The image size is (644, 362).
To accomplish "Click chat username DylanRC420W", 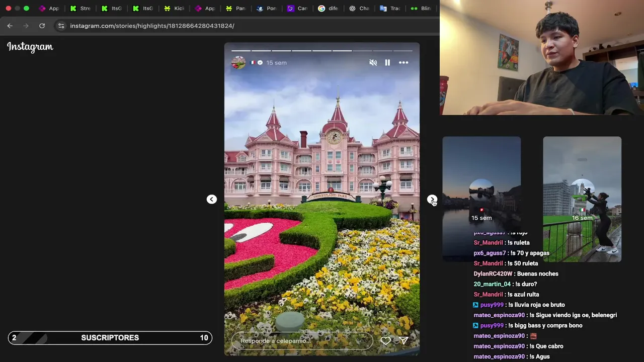I will pyautogui.click(x=493, y=274).
